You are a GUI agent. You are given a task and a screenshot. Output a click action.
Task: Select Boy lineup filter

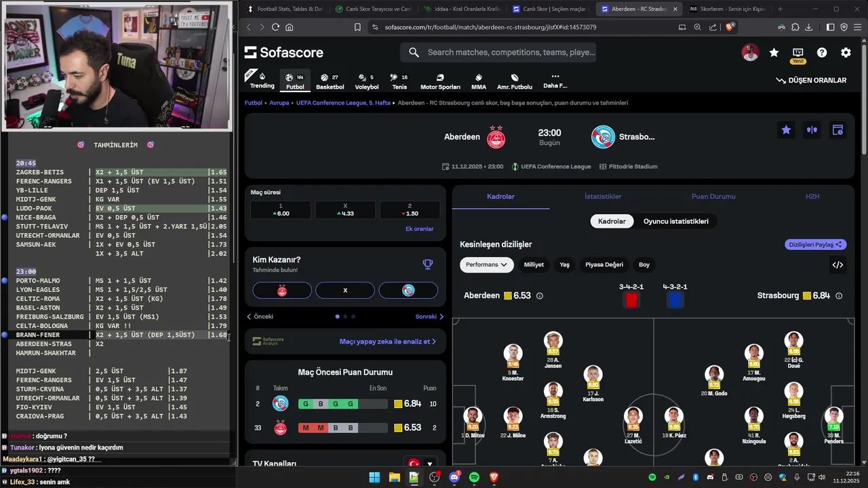tap(644, 265)
